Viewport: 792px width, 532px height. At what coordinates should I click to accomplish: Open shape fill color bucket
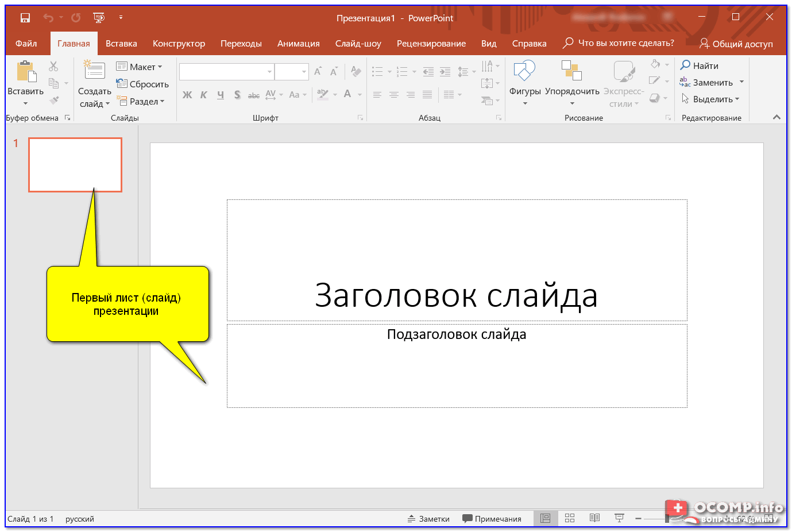point(655,64)
